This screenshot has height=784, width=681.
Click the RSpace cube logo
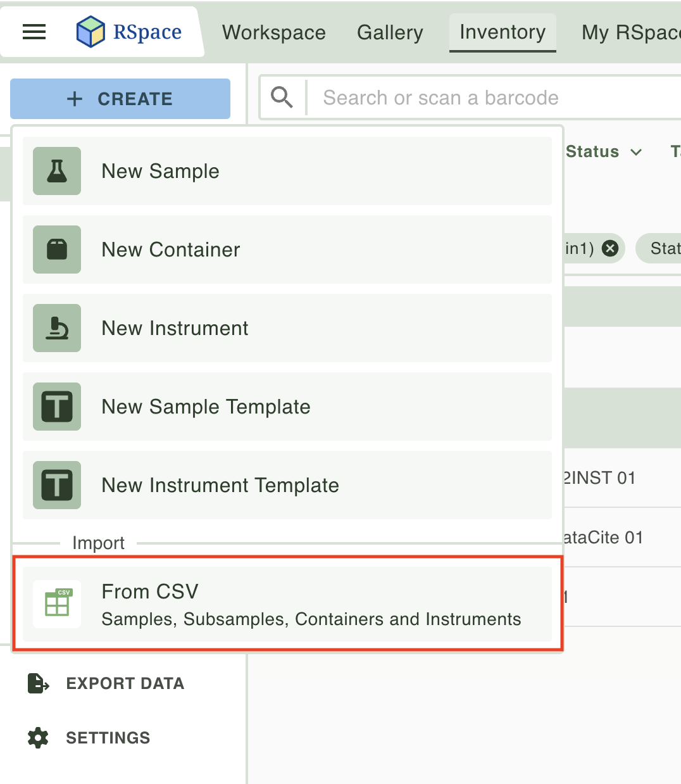pos(91,32)
